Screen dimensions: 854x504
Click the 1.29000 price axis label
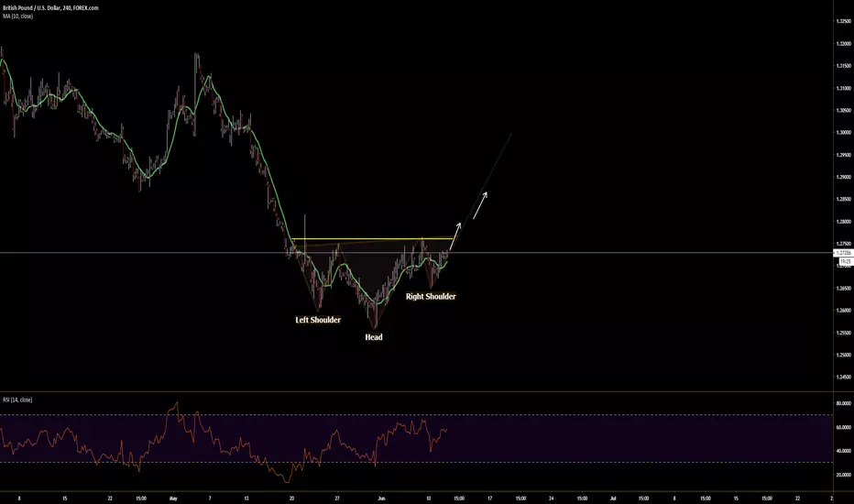click(844, 177)
